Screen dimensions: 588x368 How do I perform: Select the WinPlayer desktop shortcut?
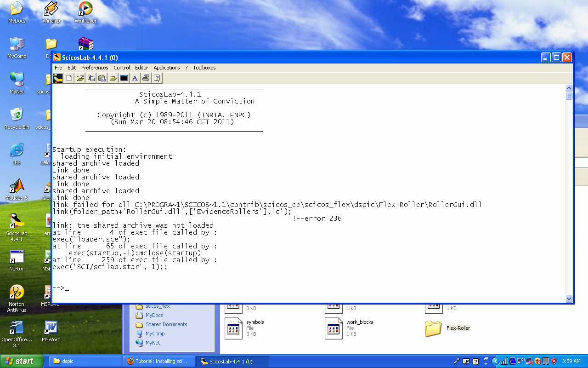coord(85,12)
